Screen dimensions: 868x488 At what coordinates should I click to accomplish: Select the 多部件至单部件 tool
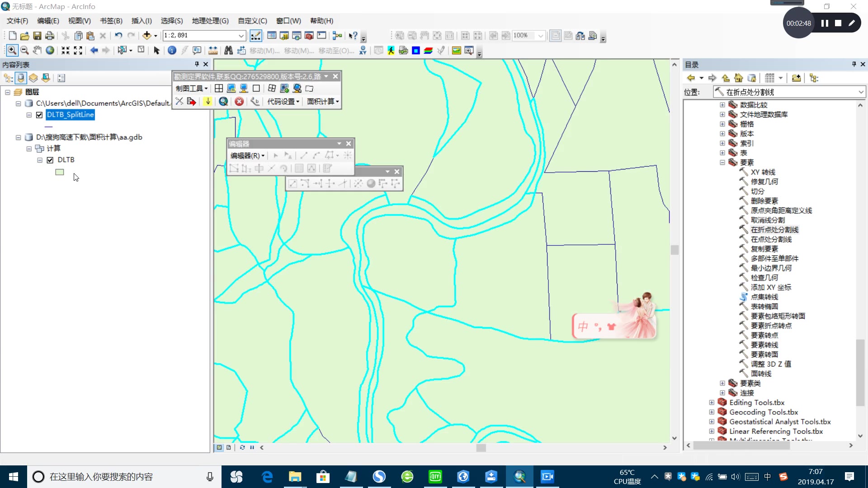[774, 258]
